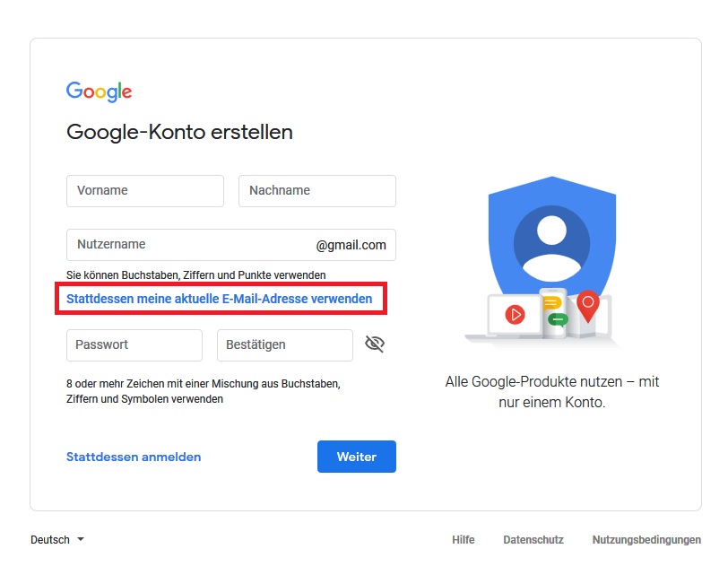The image size is (728, 575).
Task: Click the blue Weiter button
Action: point(357,457)
